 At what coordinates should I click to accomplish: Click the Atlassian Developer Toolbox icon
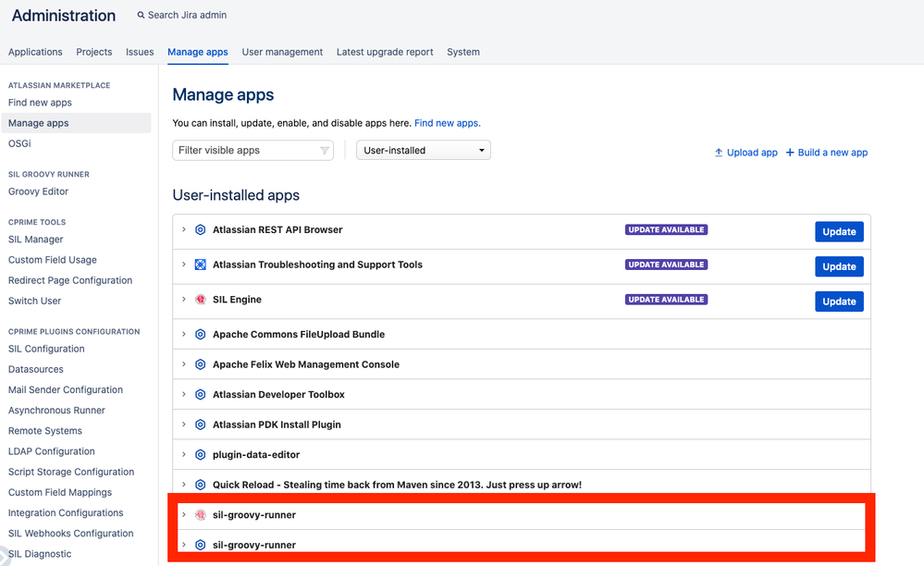[201, 395]
